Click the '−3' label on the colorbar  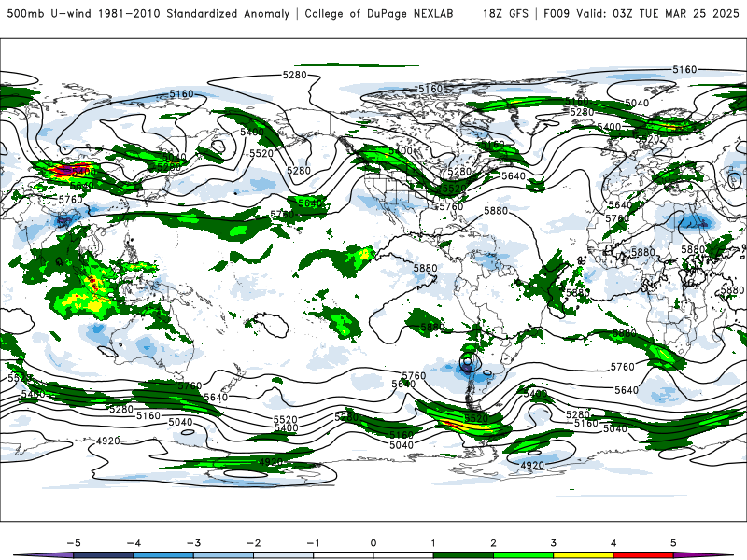point(193,543)
